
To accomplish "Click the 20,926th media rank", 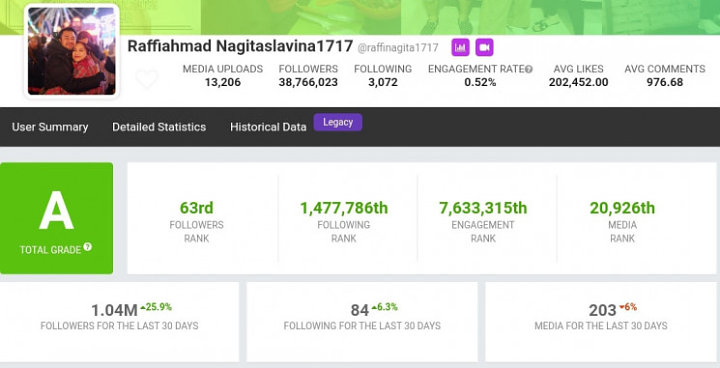I will [622, 208].
